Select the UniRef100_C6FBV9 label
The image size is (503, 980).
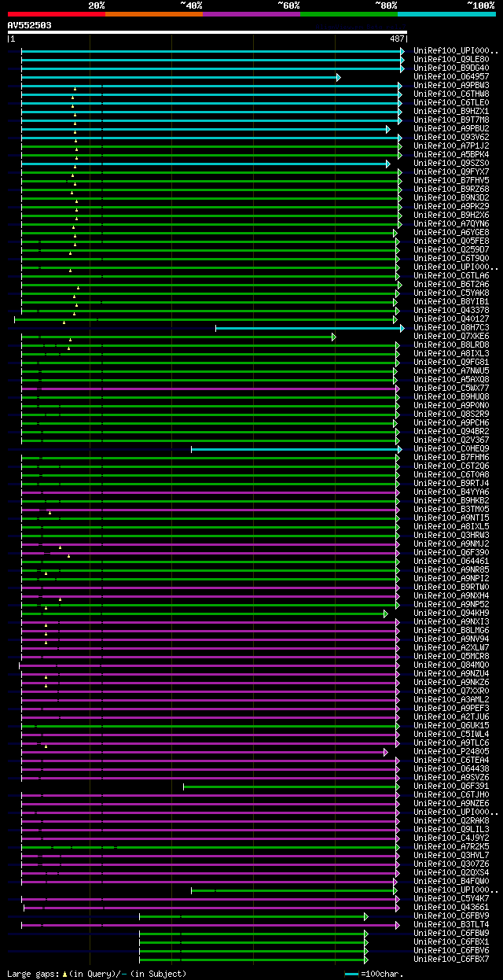451,916
